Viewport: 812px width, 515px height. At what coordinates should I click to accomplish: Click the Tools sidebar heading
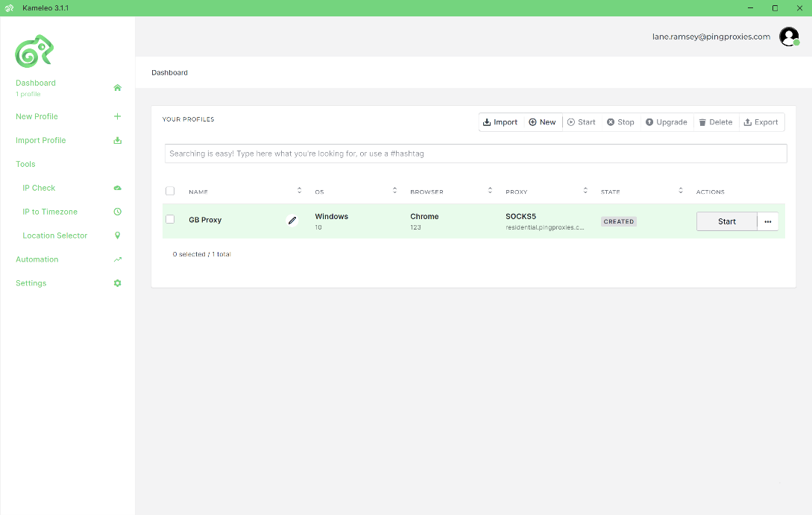[x=25, y=164]
